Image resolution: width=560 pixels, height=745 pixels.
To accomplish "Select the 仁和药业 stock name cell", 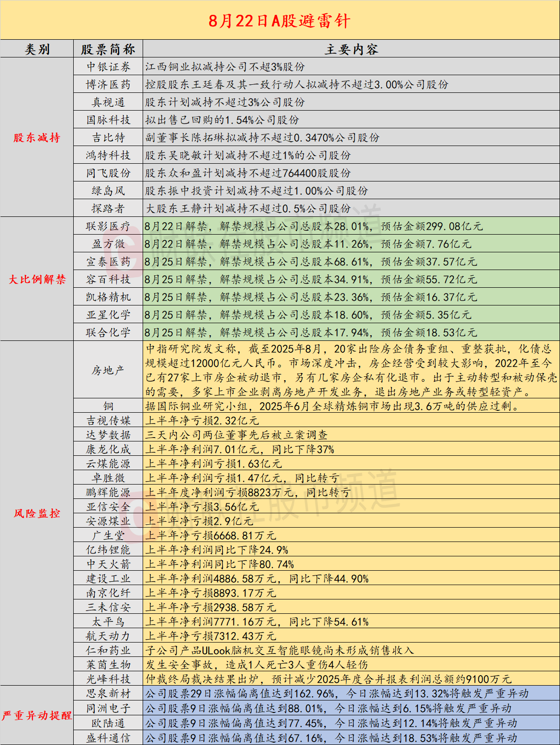I will coord(108,650).
